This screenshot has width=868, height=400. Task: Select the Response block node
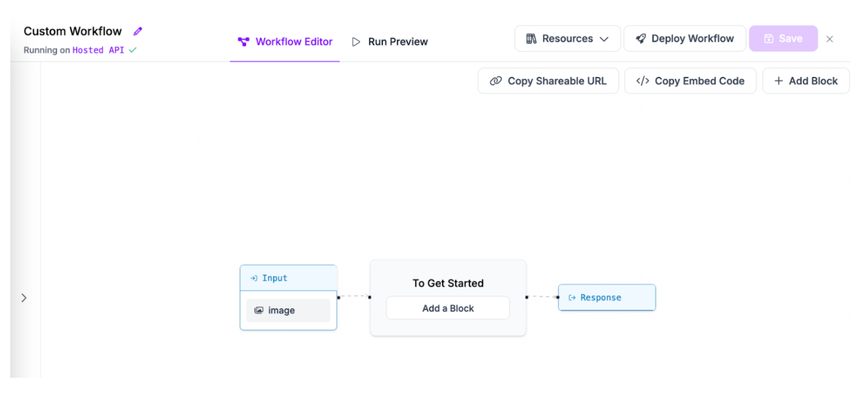point(607,297)
